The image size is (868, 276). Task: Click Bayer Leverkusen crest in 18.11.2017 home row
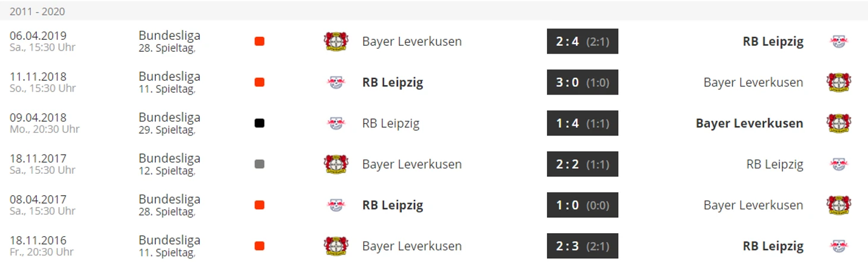click(336, 164)
